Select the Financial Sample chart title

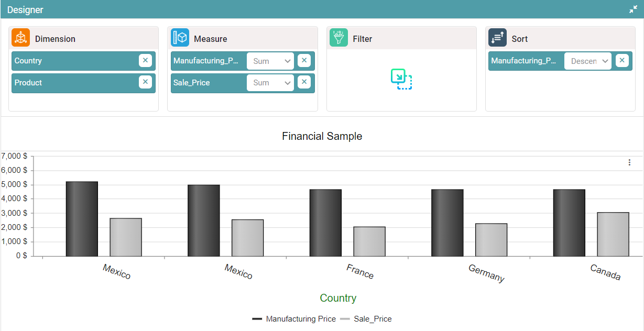[x=322, y=136]
